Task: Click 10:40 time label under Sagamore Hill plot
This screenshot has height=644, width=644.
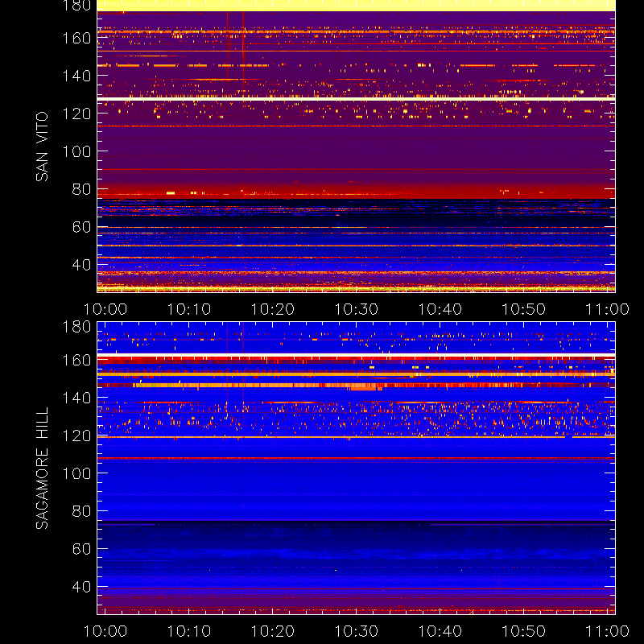Action: click(x=440, y=631)
